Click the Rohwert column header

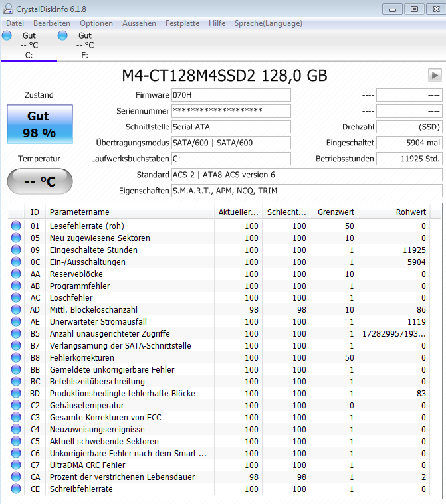[x=394, y=212]
